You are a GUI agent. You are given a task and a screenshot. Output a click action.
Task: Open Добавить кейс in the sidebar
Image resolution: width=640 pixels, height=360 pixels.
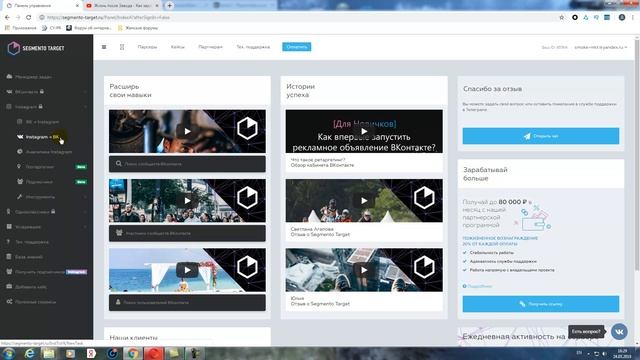tap(31, 287)
